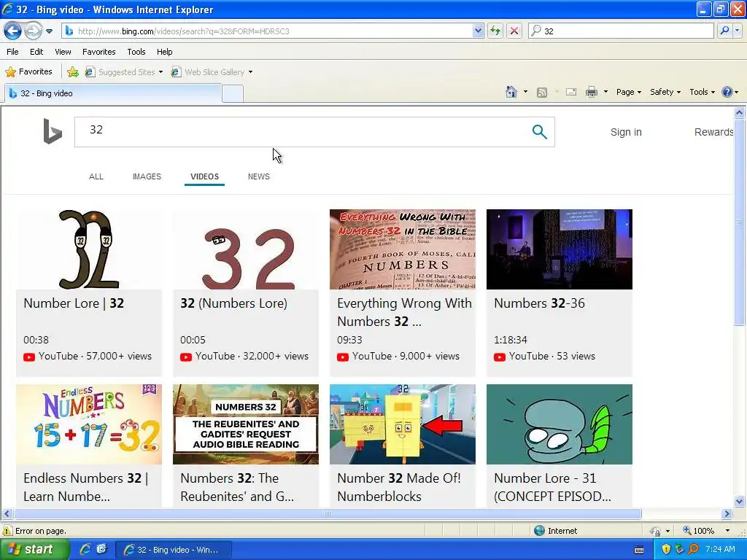The width and height of the screenshot is (747, 560).
Task: Open the Suggested Sites dropdown
Action: [124, 72]
